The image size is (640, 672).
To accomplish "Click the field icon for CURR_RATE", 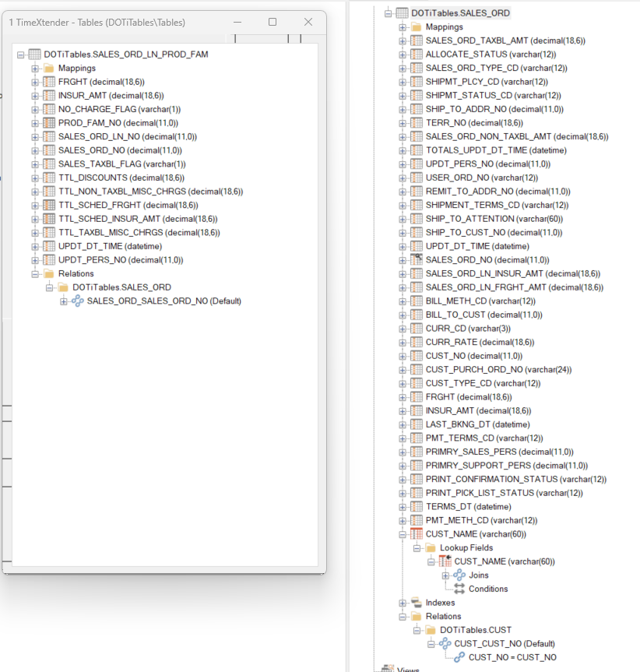I will coord(417,342).
